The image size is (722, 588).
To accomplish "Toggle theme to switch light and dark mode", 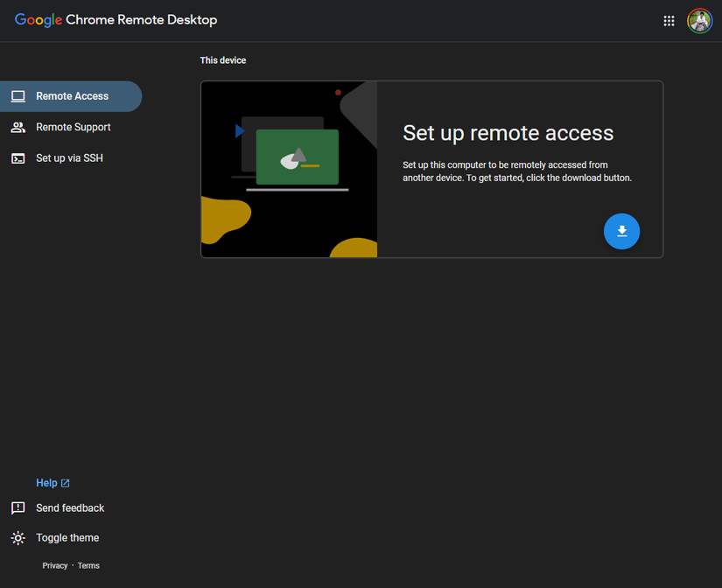I will (67, 537).
